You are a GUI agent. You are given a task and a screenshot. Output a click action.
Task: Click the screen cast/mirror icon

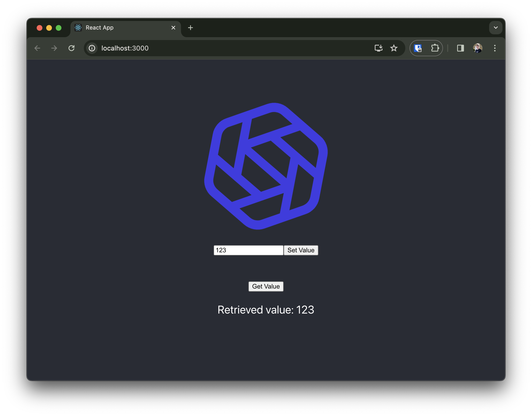click(379, 48)
